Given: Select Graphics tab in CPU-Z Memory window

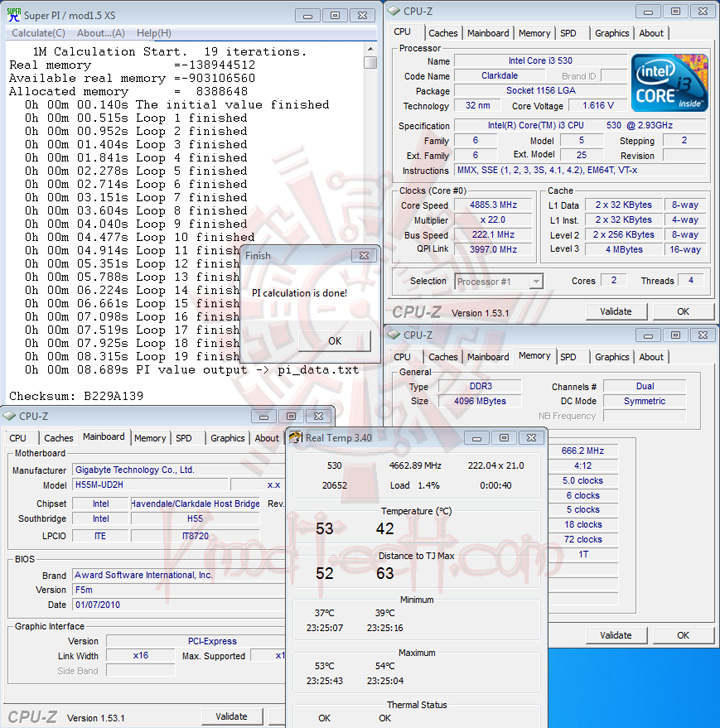Looking at the screenshot, I should click(x=612, y=357).
